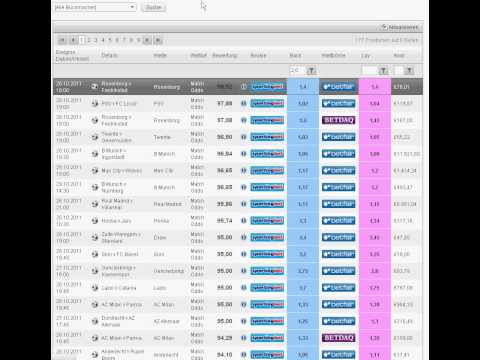480x360 pixels.
Task: Click the info icon in Real Madrid row
Action: coord(244,204)
